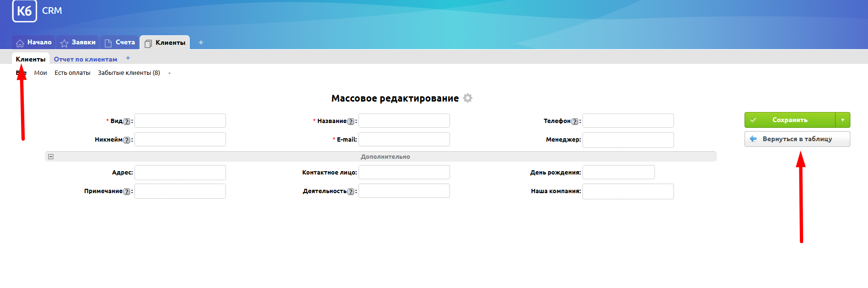Add new top-level tab with plus icon
This screenshot has width=868, height=288.
tap(201, 42)
